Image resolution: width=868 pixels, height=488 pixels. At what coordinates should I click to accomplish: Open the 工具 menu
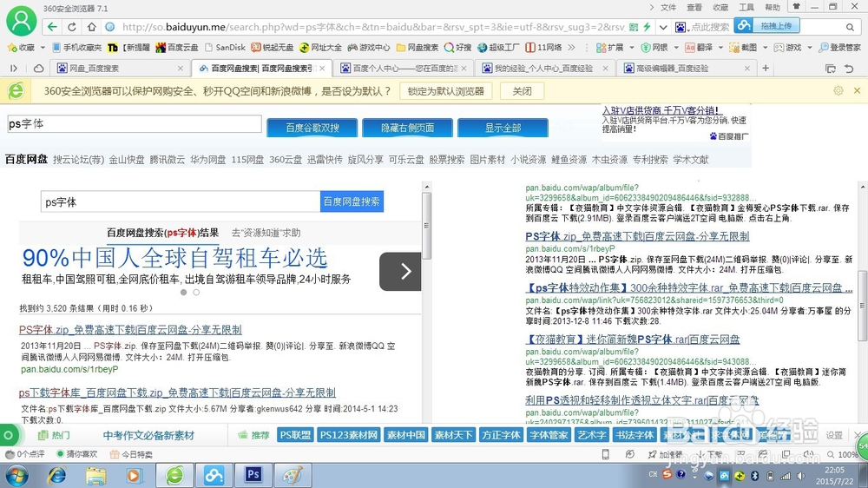coord(746,7)
